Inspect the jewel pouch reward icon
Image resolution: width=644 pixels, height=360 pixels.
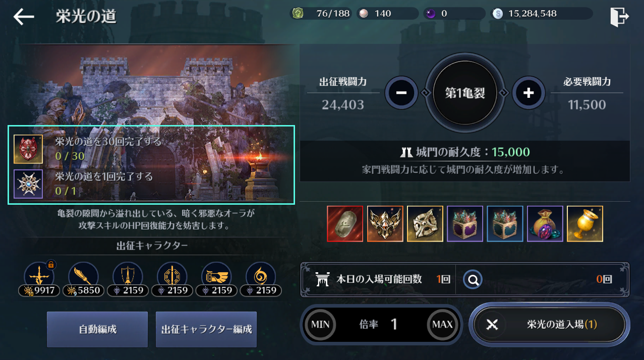coord(545,223)
